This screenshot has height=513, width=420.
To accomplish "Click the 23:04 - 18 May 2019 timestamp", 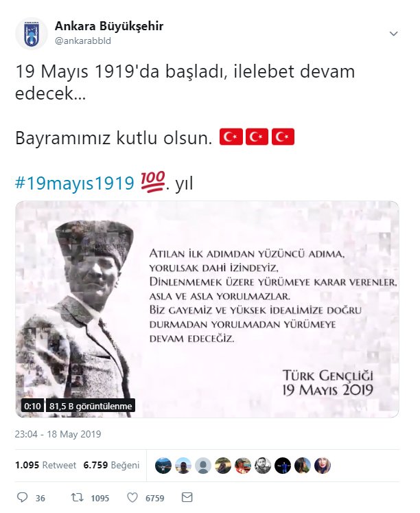I will click(x=58, y=434).
